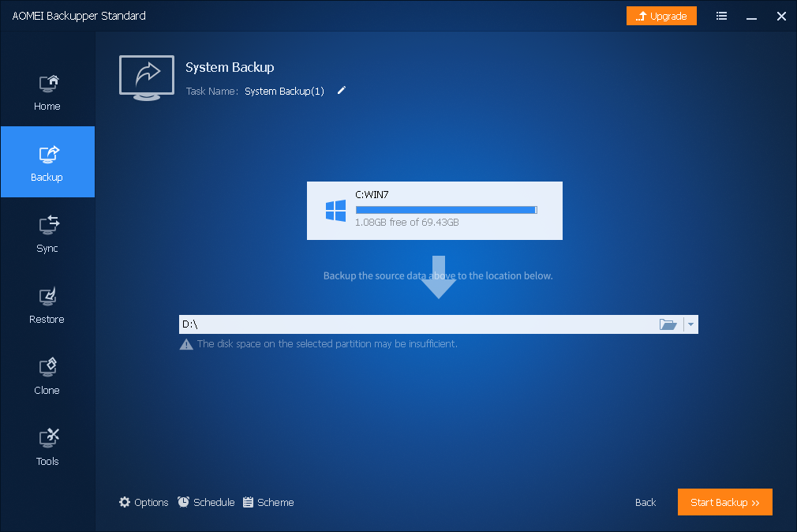
Task: Open the Restore section
Action: pos(47,304)
